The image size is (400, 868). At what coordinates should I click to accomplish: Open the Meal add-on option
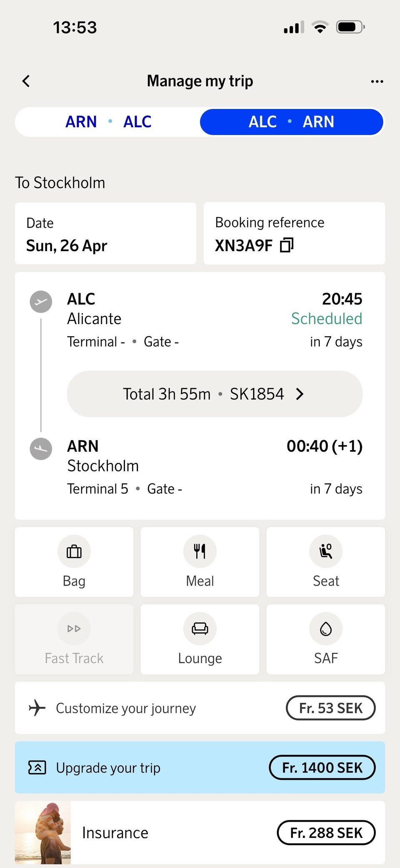[x=200, y=561]
